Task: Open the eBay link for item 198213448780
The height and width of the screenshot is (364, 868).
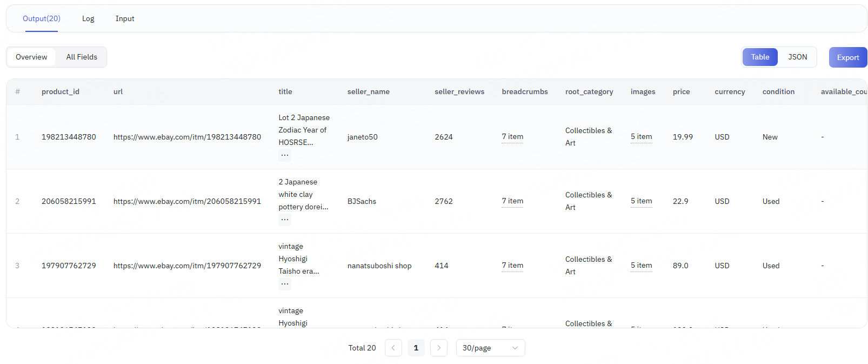Action: tap(187, 137)
